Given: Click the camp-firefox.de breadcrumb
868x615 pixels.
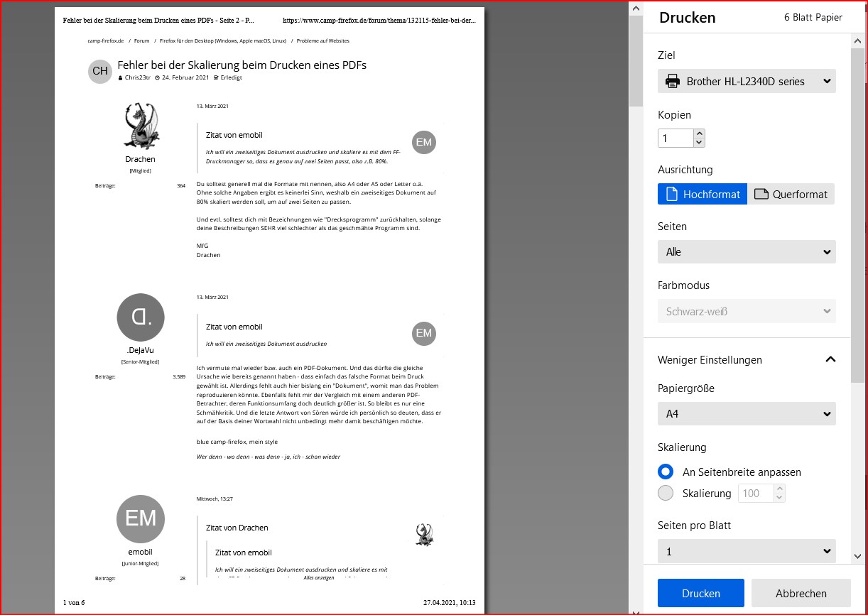Looking at the screenshot, I should pos(106,41).
